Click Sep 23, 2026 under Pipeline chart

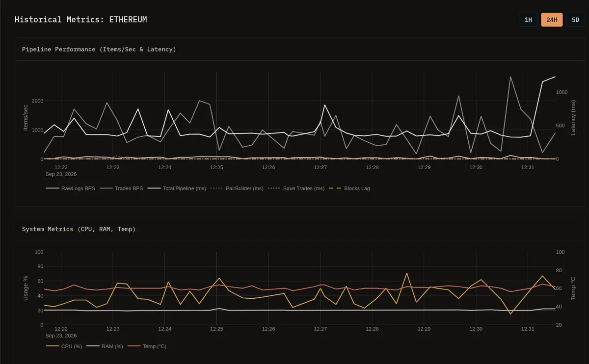point(61,174)
